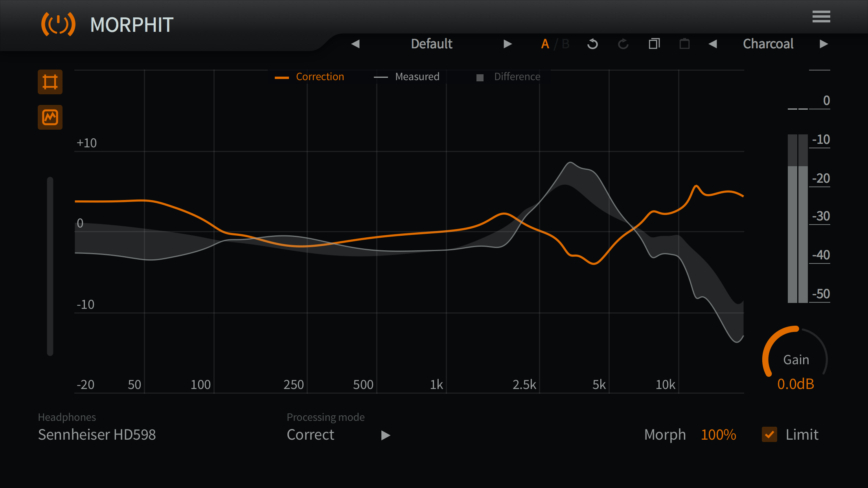
Task: Click the undo arrow icon
Action: point(592,44)
